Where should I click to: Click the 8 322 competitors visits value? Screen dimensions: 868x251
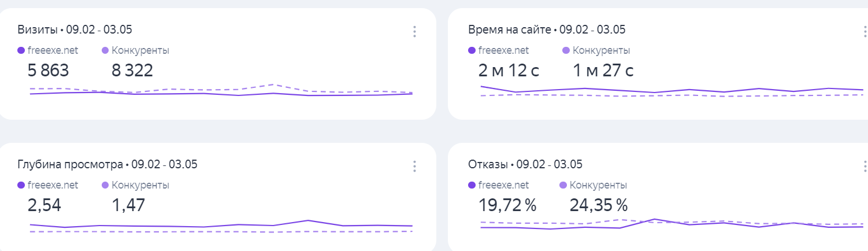[132, 71]
